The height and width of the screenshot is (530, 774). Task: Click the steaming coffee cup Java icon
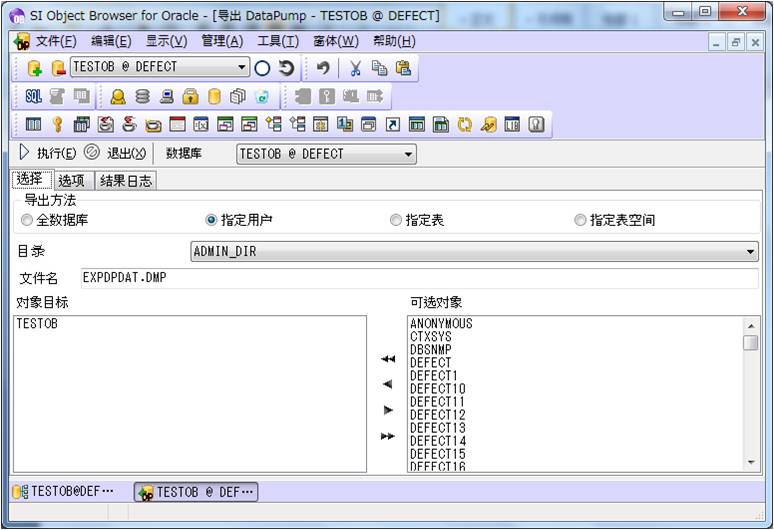point(129,124)
